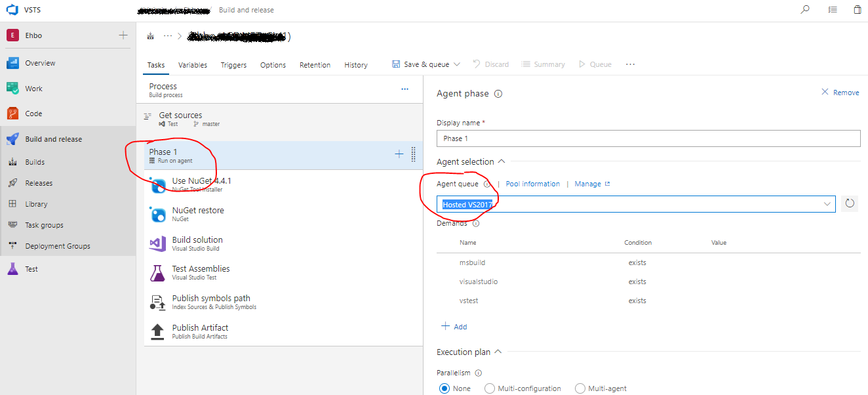This screenshot has height=395, width=868.
Task: Open Task groups page
Action: pos(44,225)
